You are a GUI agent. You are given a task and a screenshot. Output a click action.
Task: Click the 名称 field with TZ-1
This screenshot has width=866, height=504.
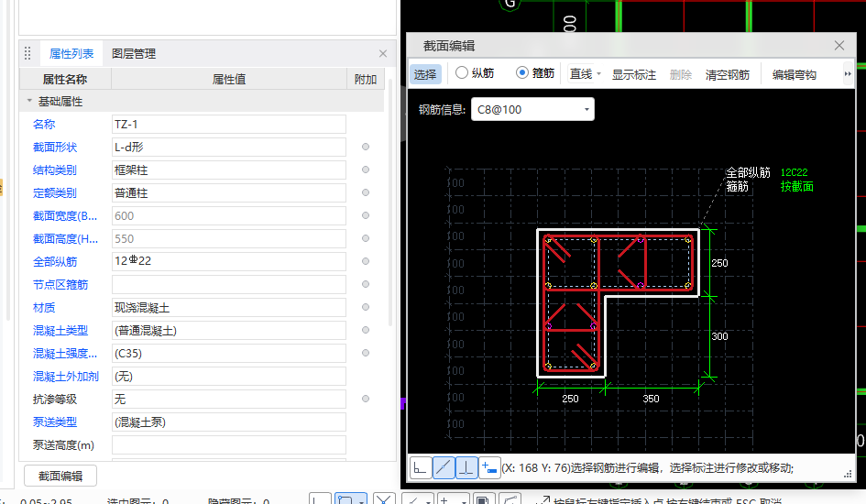(229, 125)
